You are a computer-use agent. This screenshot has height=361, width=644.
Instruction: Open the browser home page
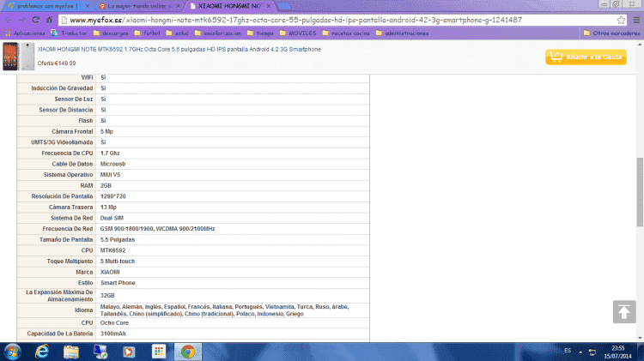(x=49, y=20)
